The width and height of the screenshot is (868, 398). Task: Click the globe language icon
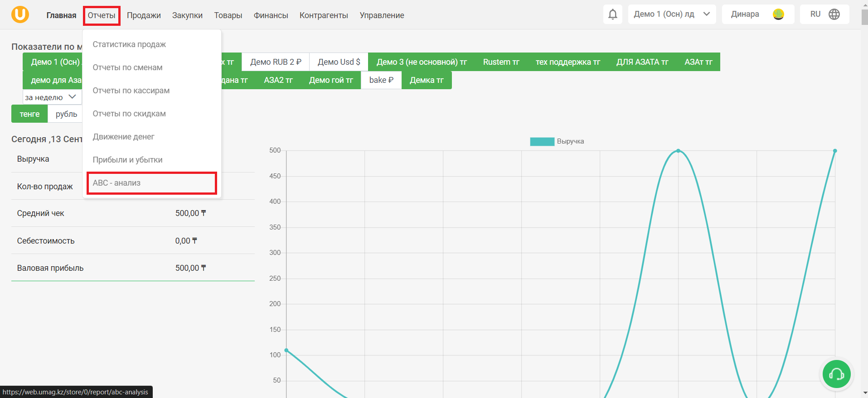point(834,14)
